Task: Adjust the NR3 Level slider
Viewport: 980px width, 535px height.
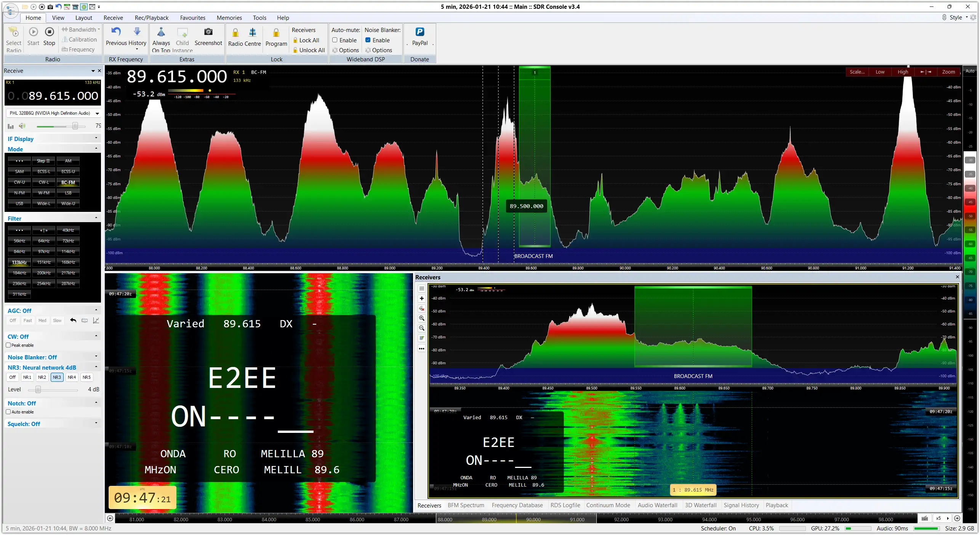Action: 38,389
